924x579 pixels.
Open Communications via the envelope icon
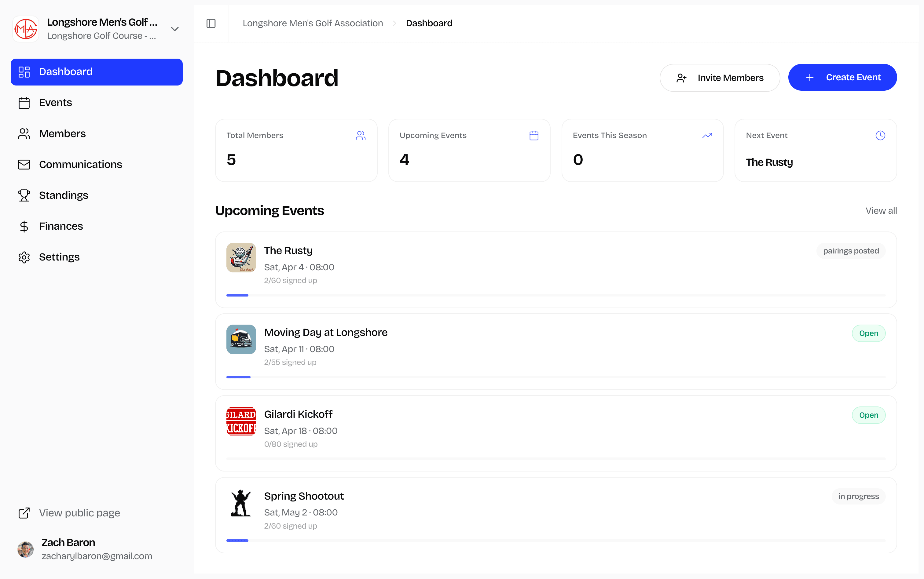(24, 164)
